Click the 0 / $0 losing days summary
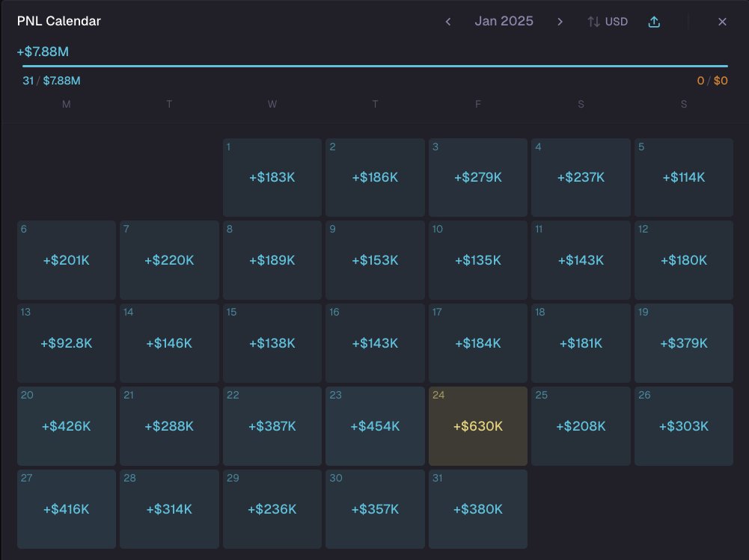 point(712,81)
